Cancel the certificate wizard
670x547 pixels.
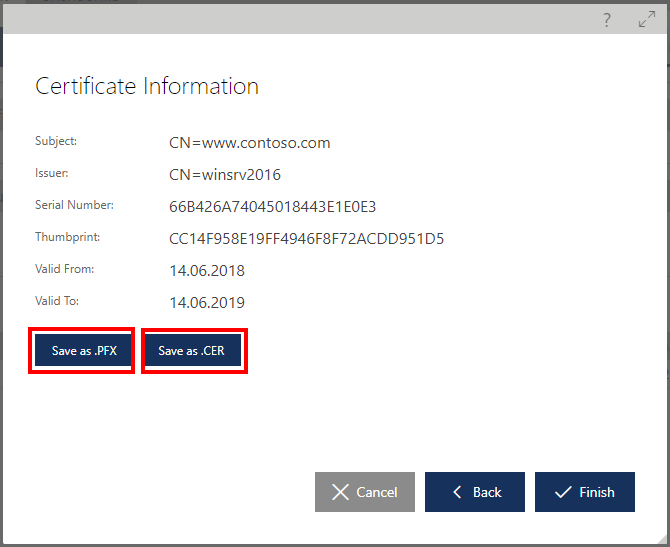364,492
